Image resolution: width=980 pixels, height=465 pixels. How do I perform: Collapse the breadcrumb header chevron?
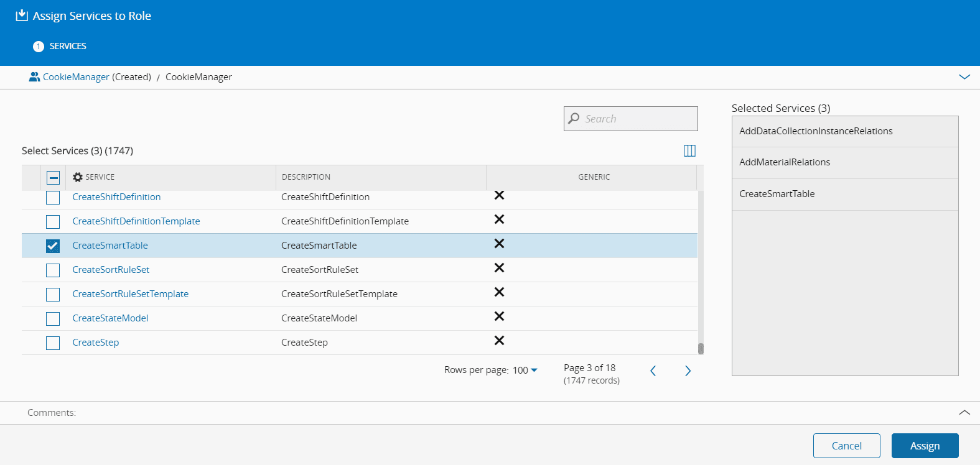pyautogui.click(x=964, y=77)
